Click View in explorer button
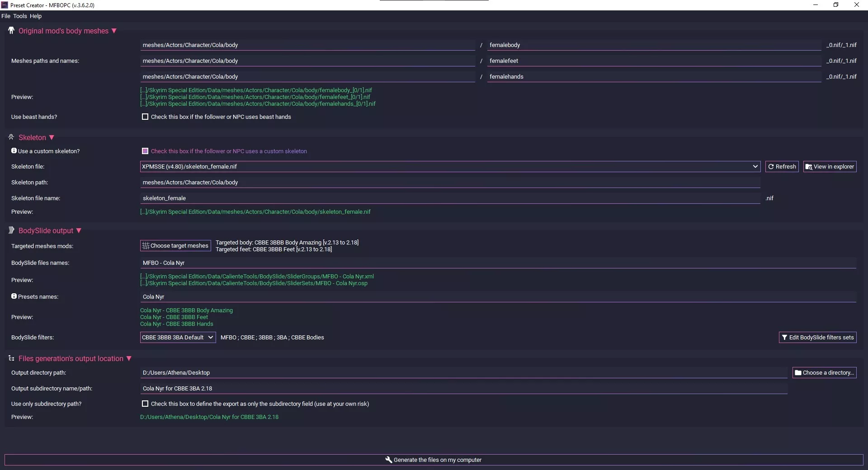This screenshot has width=868, height=470. [x=830, y=166]
